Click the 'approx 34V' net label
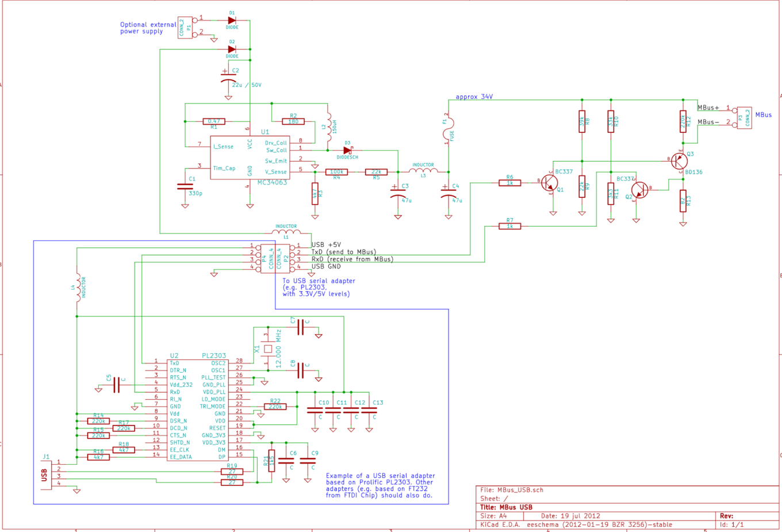 pyautogui.click(x=474, y=97)
